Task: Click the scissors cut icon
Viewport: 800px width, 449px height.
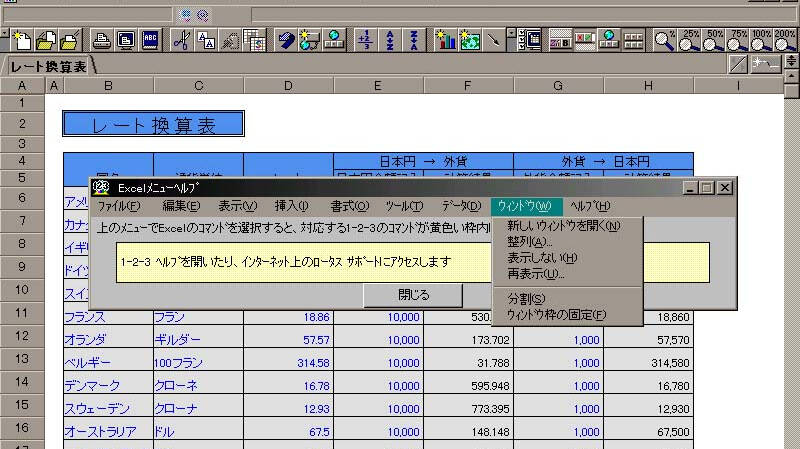Action: point(182,40)
